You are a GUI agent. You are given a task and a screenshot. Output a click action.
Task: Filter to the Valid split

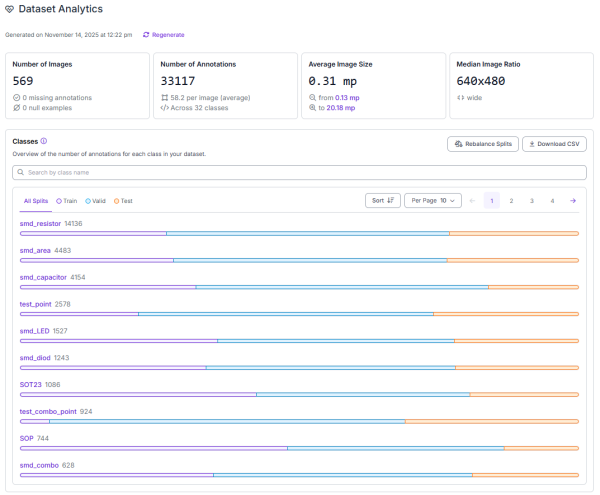97,201
